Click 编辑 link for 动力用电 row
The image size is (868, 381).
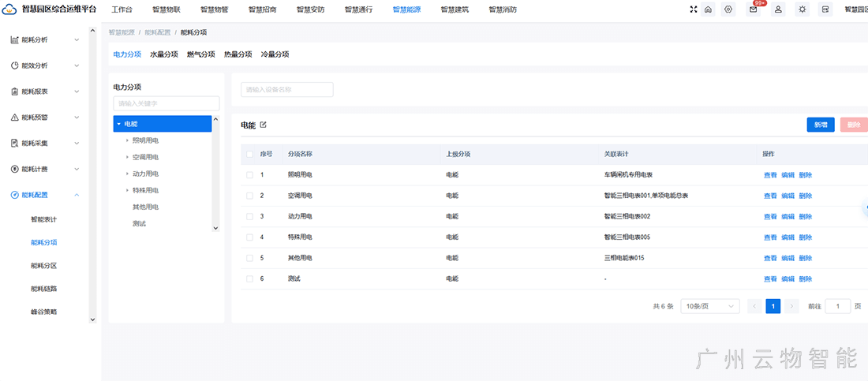(788, 216)
